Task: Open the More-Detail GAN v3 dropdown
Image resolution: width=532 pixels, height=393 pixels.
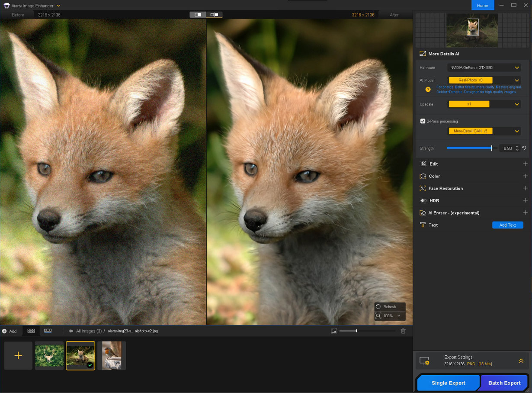Action: pos(484,131)
